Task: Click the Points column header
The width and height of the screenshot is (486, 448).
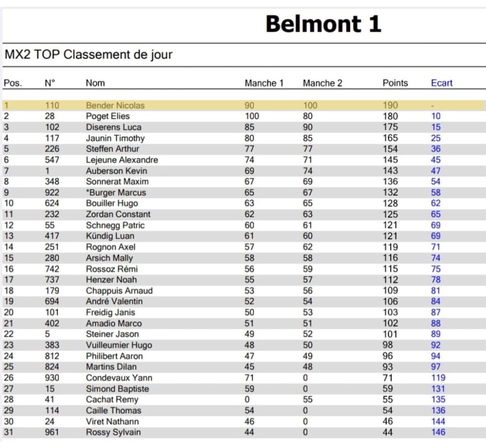Action: (x=395, y=83)
